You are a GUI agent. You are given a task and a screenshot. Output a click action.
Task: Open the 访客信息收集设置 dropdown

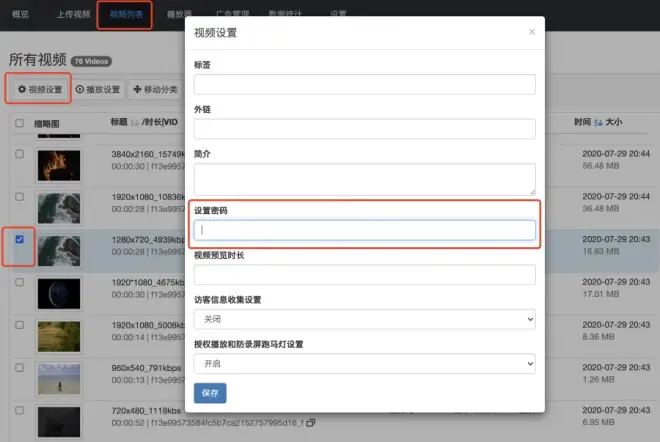365,319
